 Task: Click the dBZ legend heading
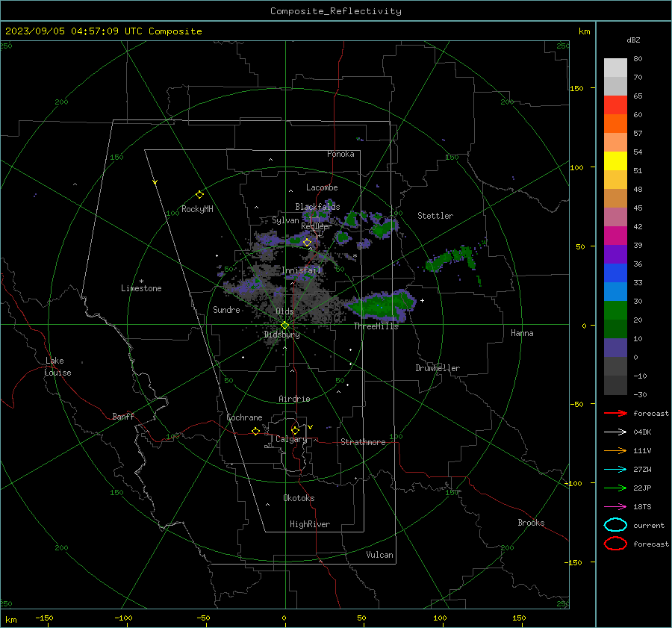coord(633,40)
